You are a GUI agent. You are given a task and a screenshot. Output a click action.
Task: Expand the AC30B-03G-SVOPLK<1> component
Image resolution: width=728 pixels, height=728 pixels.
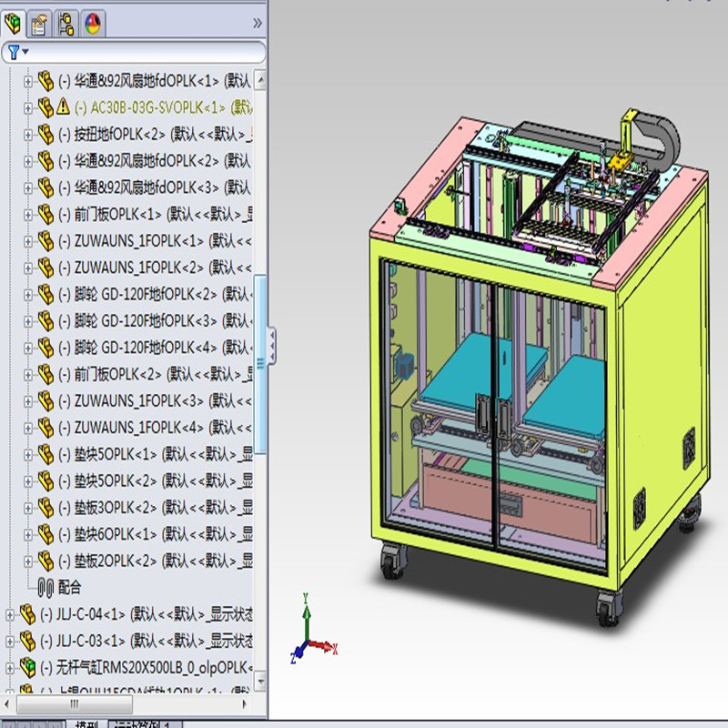(28, 108)
